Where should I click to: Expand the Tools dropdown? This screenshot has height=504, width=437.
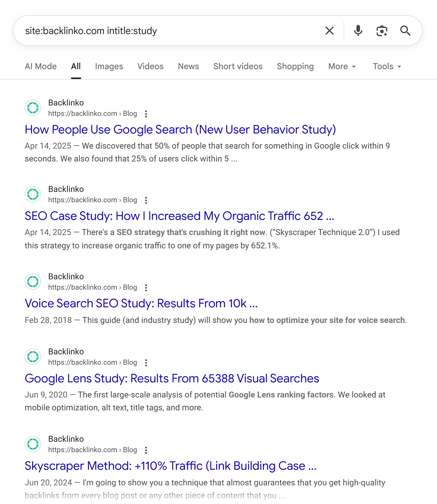[x=387, y=66]
